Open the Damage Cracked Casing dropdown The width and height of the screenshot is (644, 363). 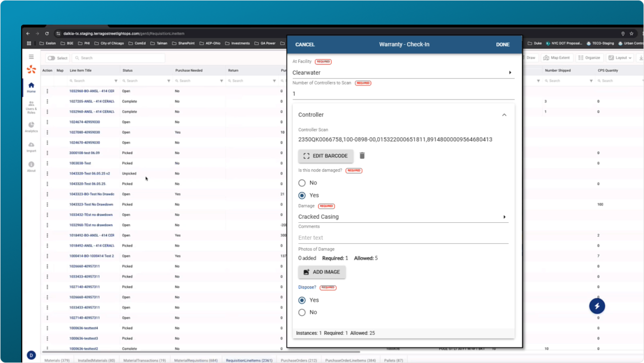[403, 217]
